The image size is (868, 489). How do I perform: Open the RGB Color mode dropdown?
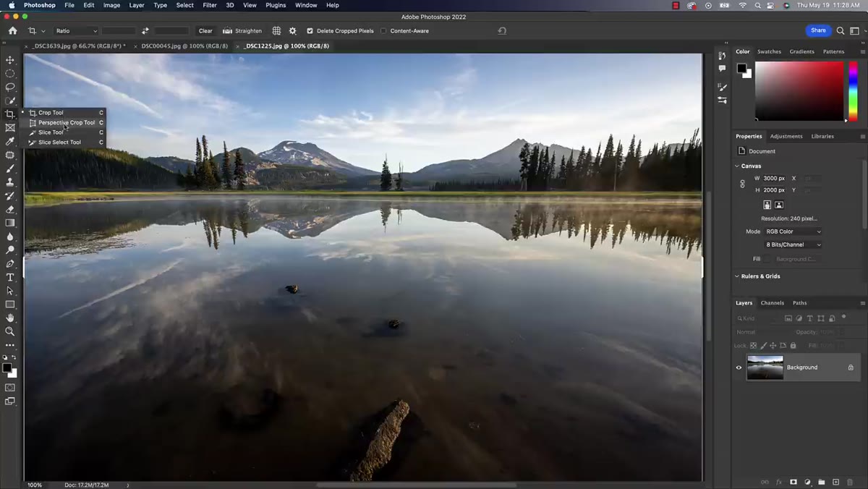793,231
